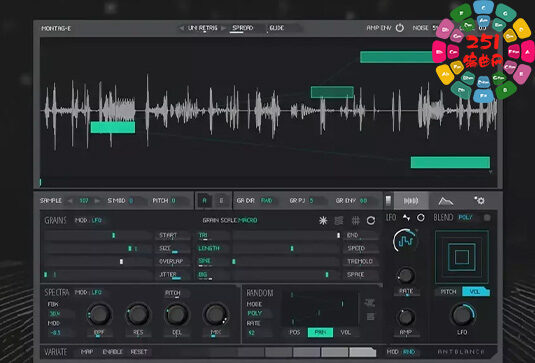Click the grid hash icon in GRAINS
This screenshot has width=535, height=363.
(x=355, y=220)
